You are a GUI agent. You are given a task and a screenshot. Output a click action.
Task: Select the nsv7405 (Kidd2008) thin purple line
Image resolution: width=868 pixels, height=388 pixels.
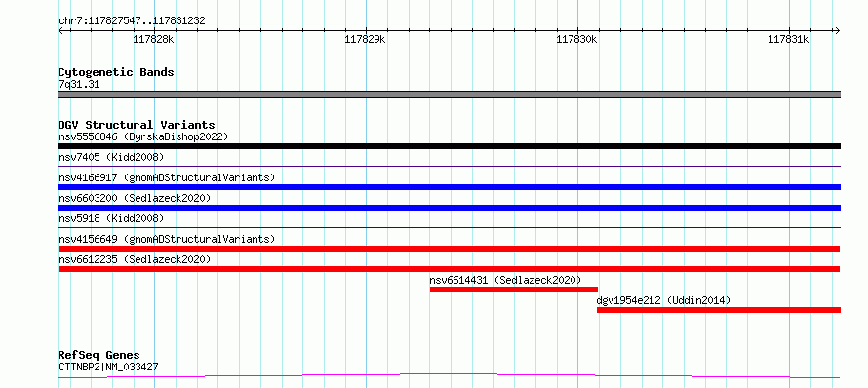pyautogui.click(x=449, y=166)
